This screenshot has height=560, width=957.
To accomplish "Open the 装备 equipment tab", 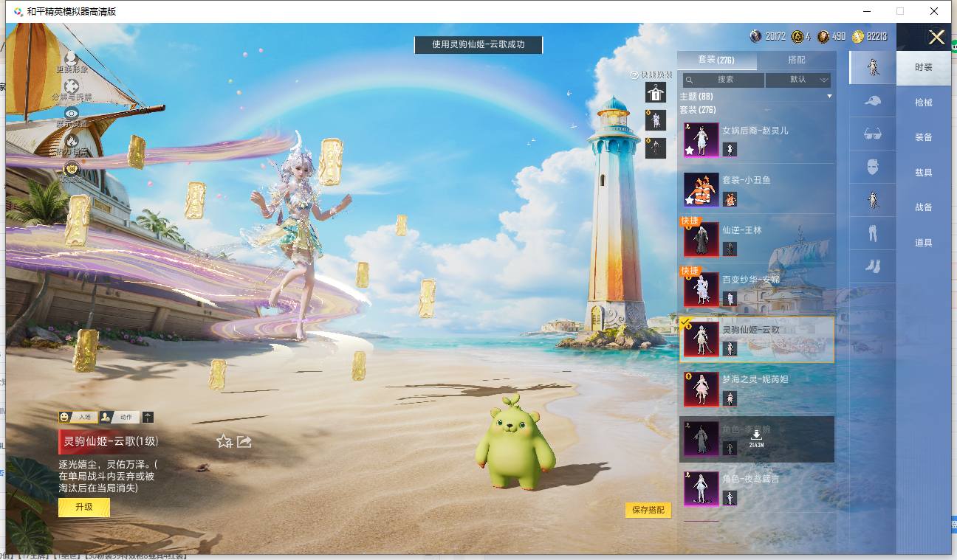I will point(924,137).
